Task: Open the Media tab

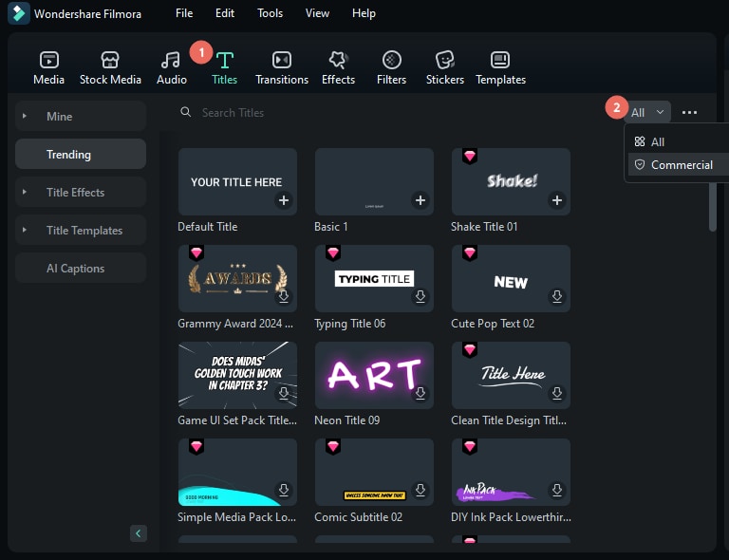Action: tap(48, 67)
